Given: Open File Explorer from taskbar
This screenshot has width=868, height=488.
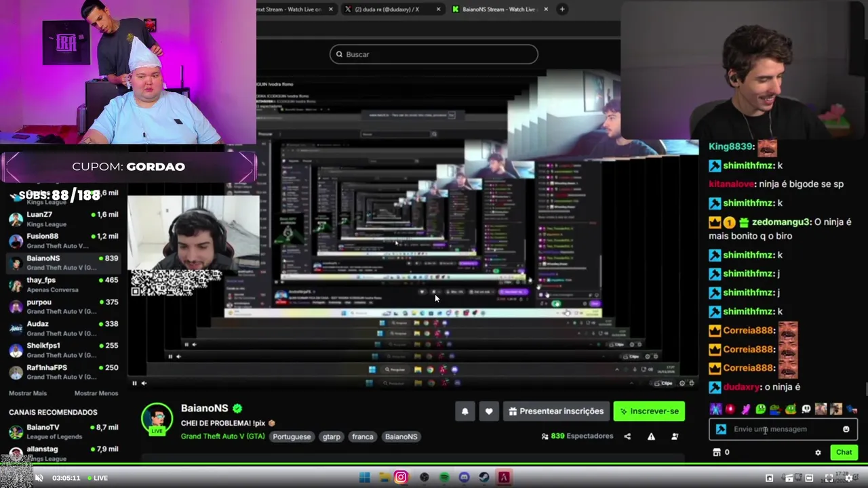Looking at the screenshot, I should coord(384,477).
